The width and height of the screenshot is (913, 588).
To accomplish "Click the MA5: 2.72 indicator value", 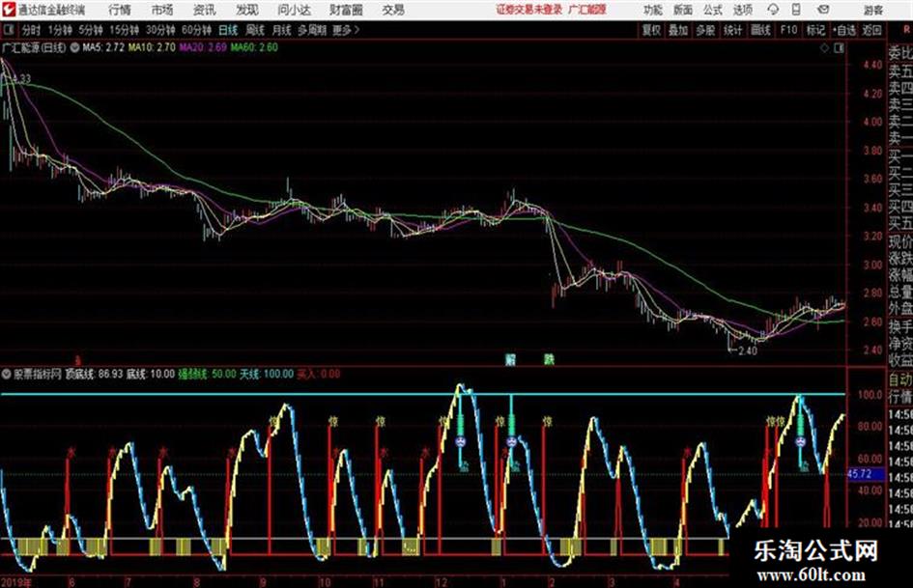I will 103,47.
